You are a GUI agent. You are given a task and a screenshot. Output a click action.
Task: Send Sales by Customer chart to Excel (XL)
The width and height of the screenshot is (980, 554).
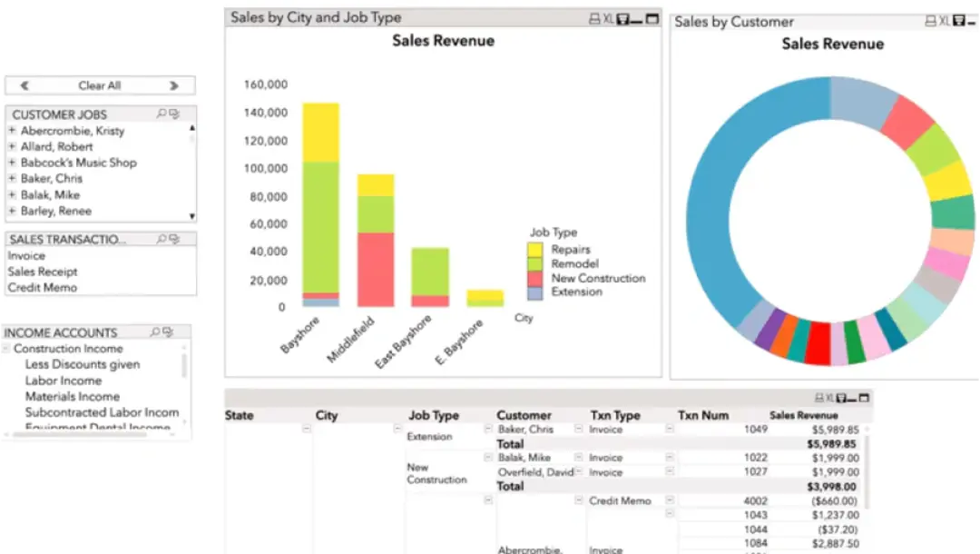pyautogui.click(x=944, y=21)
